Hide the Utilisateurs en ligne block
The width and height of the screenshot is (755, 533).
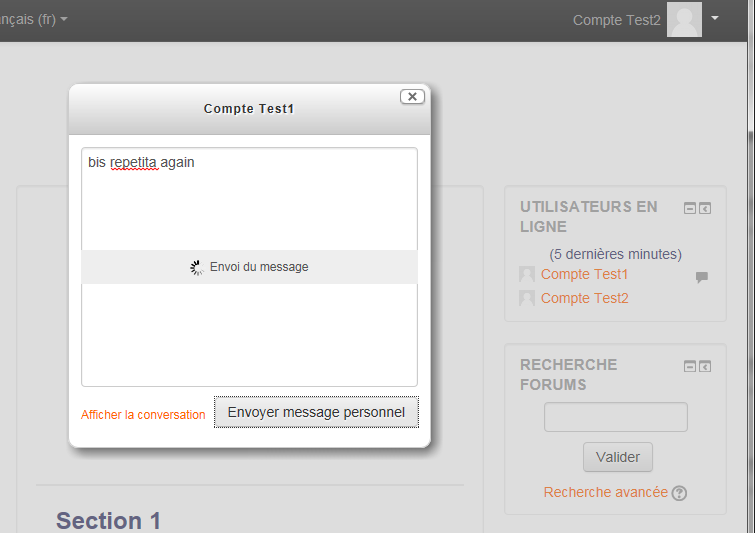tap(690, 208)
